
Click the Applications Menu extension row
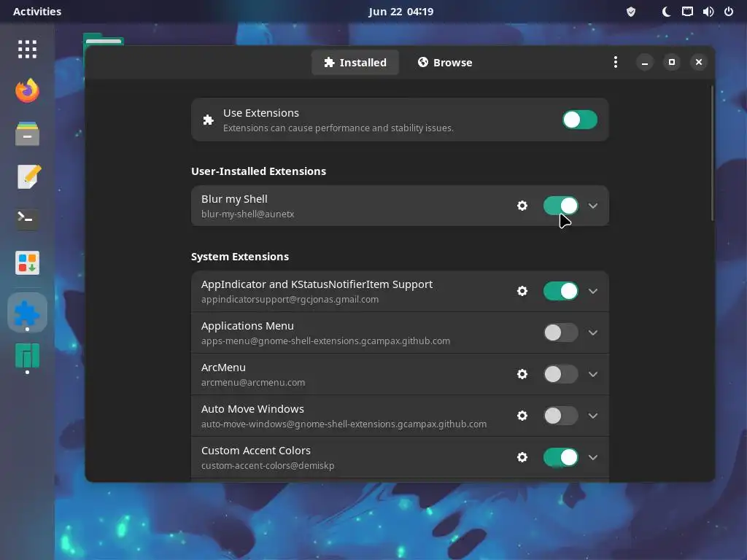click(400, 332)
